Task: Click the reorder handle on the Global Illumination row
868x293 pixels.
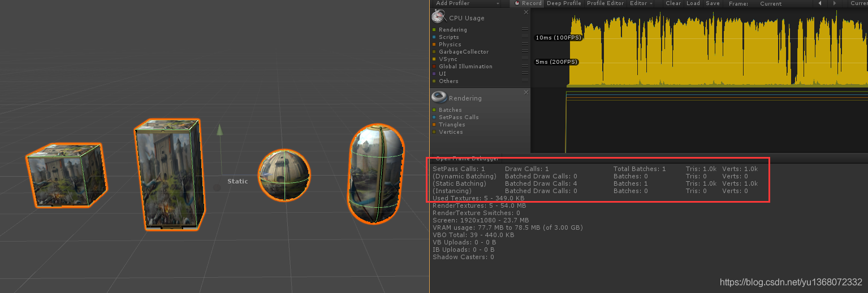Action: pos(525,67)
